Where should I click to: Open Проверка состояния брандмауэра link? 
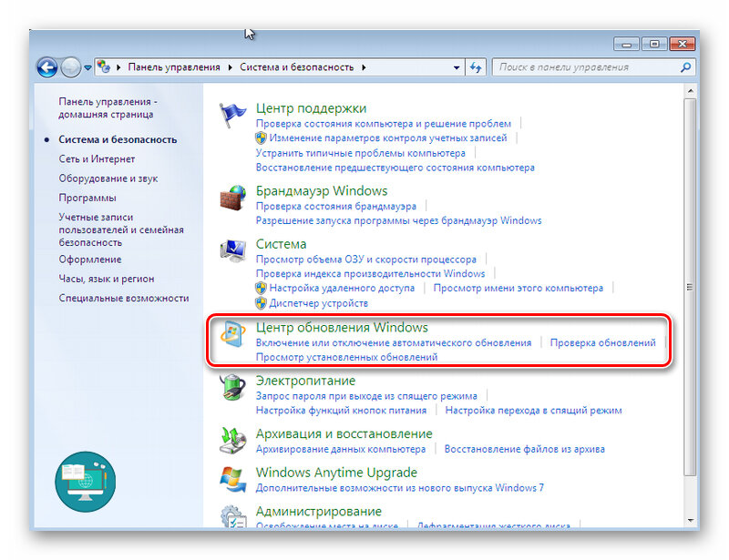(x=336, y=206)
